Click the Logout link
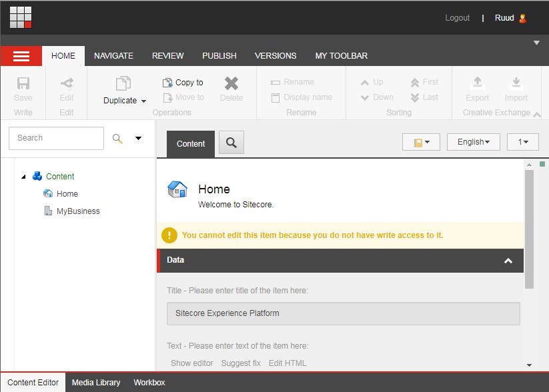This screenshot has height=392, width=549. 457,18
